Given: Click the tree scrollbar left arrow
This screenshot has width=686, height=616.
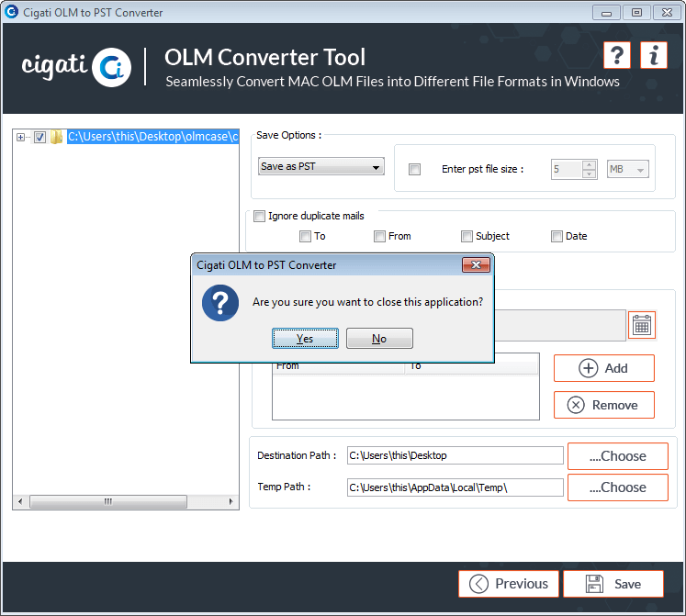Looking at the screenshot, I should pos(20,501).
